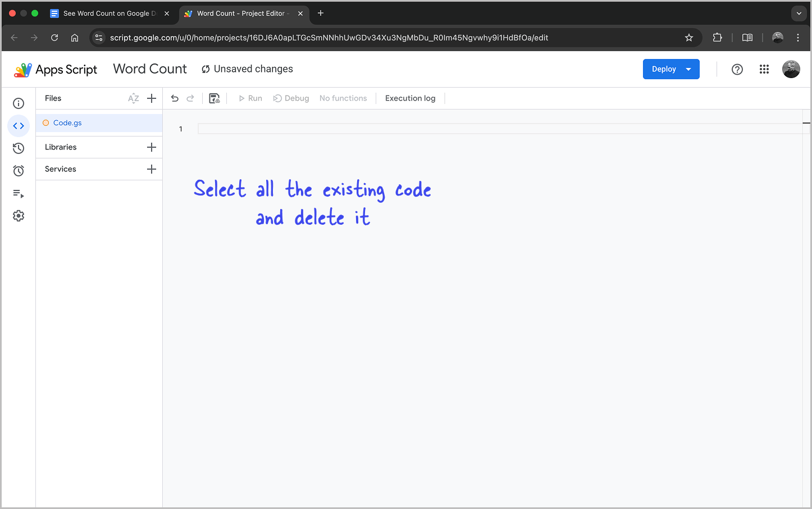Save the project with the save icon

[214, 98]
